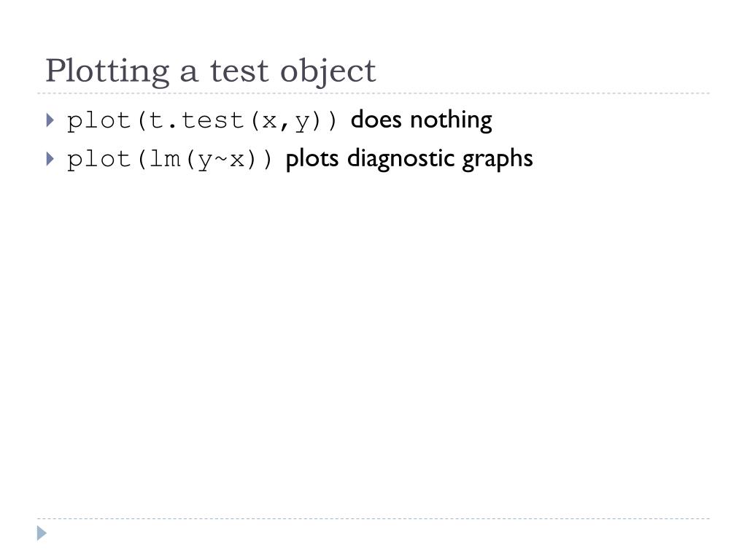Image resolution: width=747 pixels, height=560 pixels.
Task: Click the word "plot" starting the second bullet
Action: pyautogui.click(x=98, y=160)
